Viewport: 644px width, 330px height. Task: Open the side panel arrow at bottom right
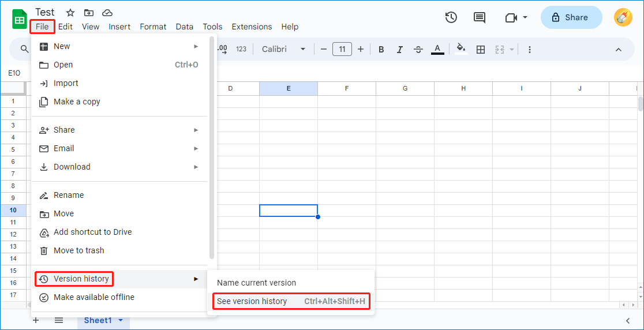[x=628, y=321]
